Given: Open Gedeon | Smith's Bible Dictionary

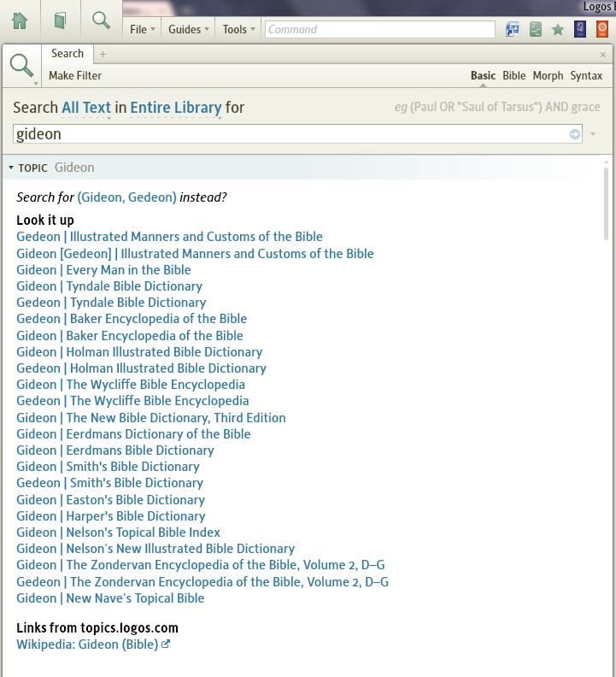Looking at the screenshot, I should pos(109,483).
